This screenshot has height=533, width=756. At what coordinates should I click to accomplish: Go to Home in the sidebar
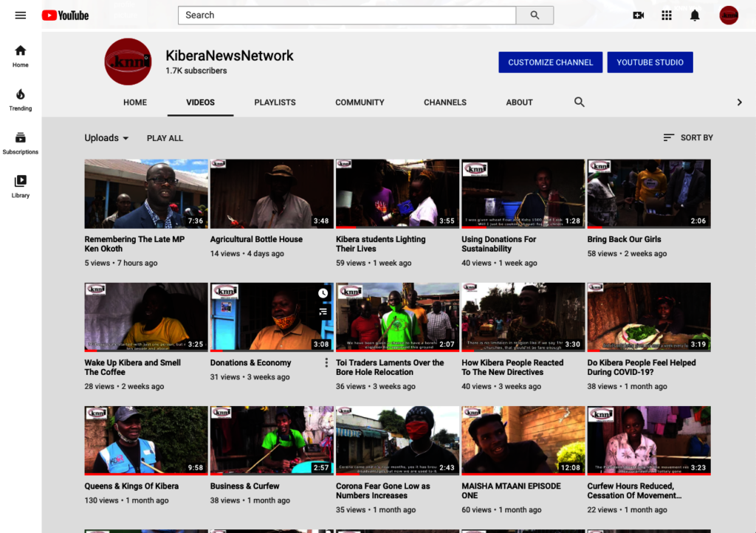click(20, 56)
